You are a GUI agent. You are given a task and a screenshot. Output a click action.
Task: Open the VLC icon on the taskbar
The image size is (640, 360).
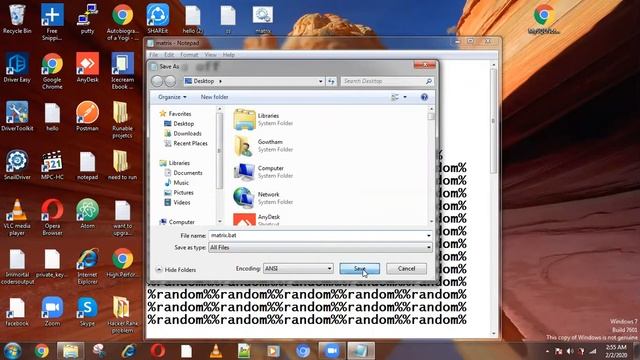tap(216, 351)
